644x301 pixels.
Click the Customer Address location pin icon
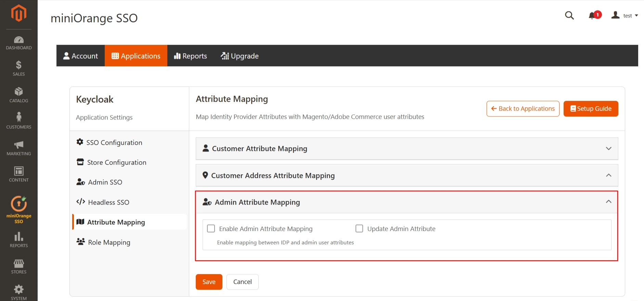pyautogui.click(x=205, y=175)
